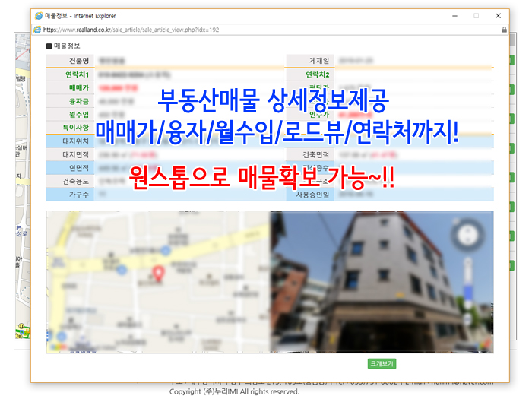Click the 특이사항 label cell

70,128
